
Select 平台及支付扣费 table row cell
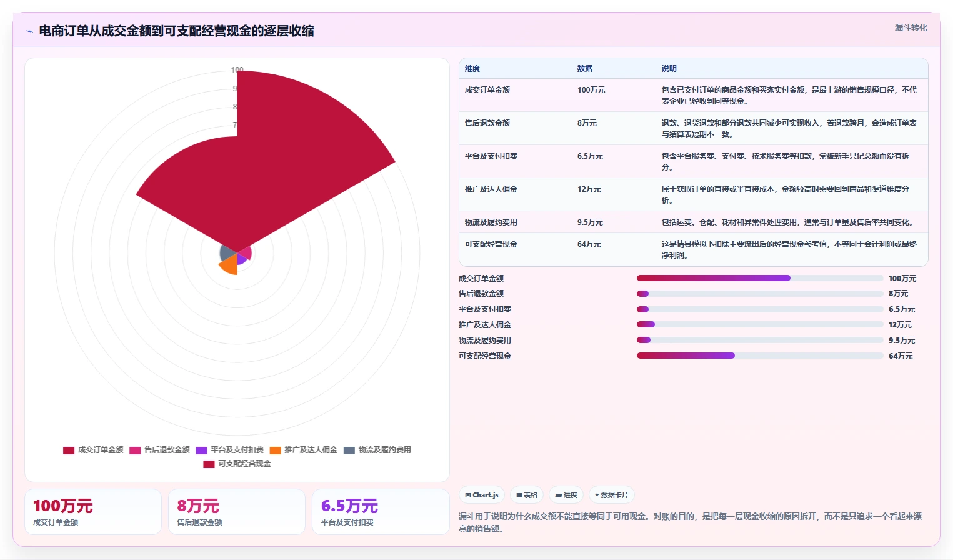491,156
